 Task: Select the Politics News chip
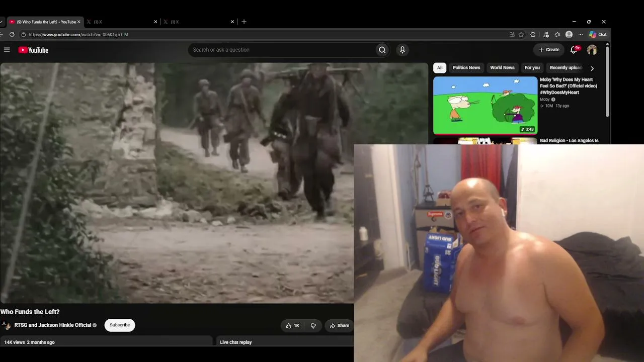[x=466, y=68]
